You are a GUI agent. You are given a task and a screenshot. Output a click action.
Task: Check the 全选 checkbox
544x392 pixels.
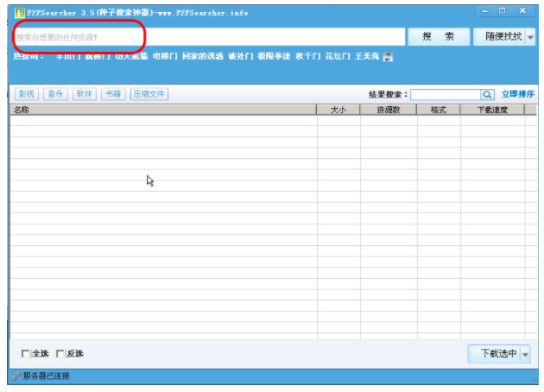pos(25,353)
